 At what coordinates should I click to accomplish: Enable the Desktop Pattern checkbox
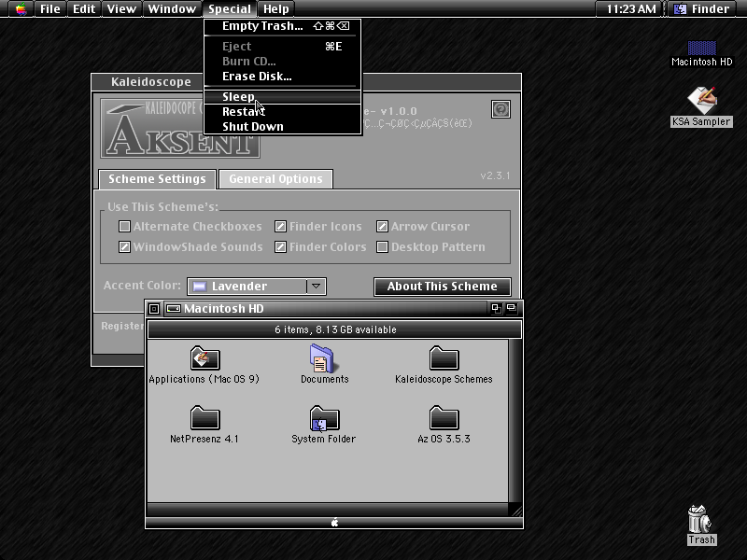pyautogui.click(x=382, y=246)
